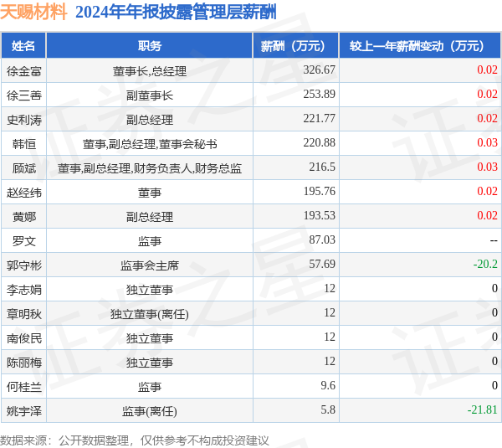Click the change value -21.81

[x=483, y=409]
